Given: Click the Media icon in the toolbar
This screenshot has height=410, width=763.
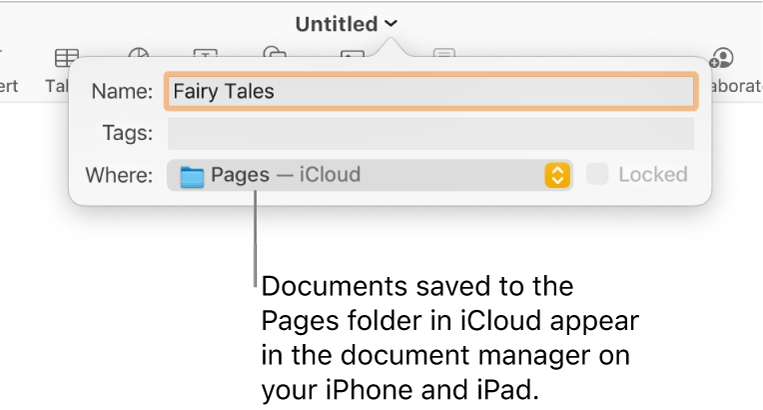Looking at the screenshot, I should [x=351, y=57].
